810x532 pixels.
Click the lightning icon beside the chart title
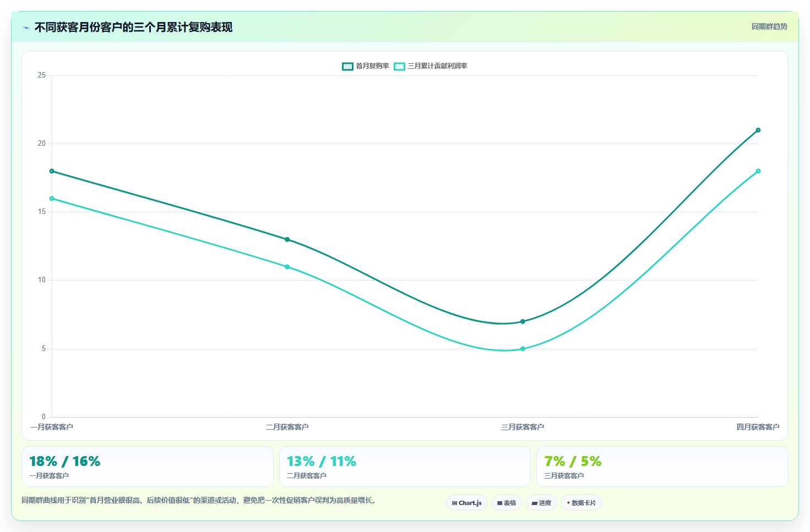[26, 28]
